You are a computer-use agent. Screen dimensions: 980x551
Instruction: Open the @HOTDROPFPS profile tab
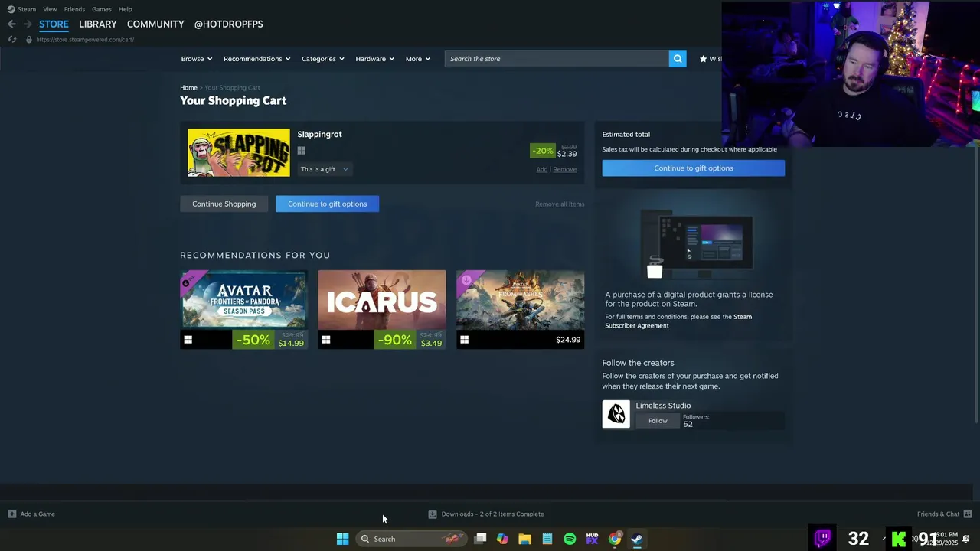(x=228, y=24)
